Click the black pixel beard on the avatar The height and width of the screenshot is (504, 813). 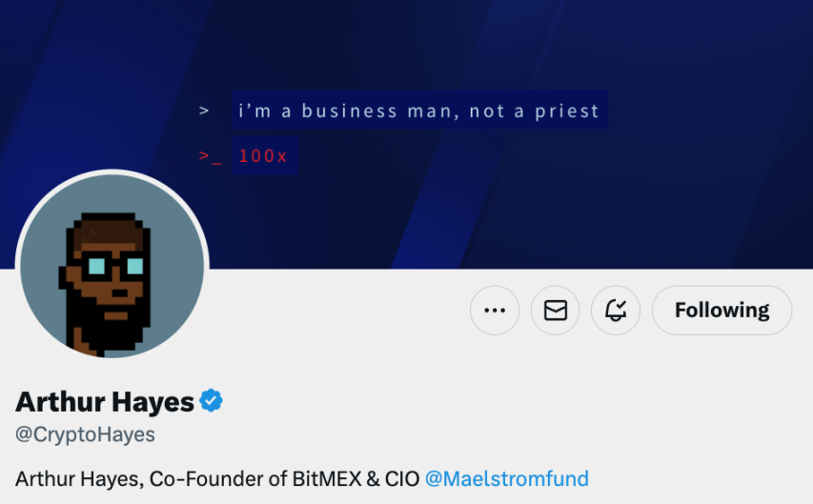click(108, 321)
